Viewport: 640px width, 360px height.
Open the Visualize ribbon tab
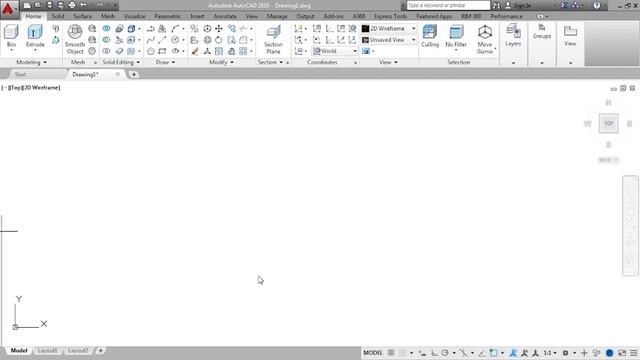pos(135,16)
